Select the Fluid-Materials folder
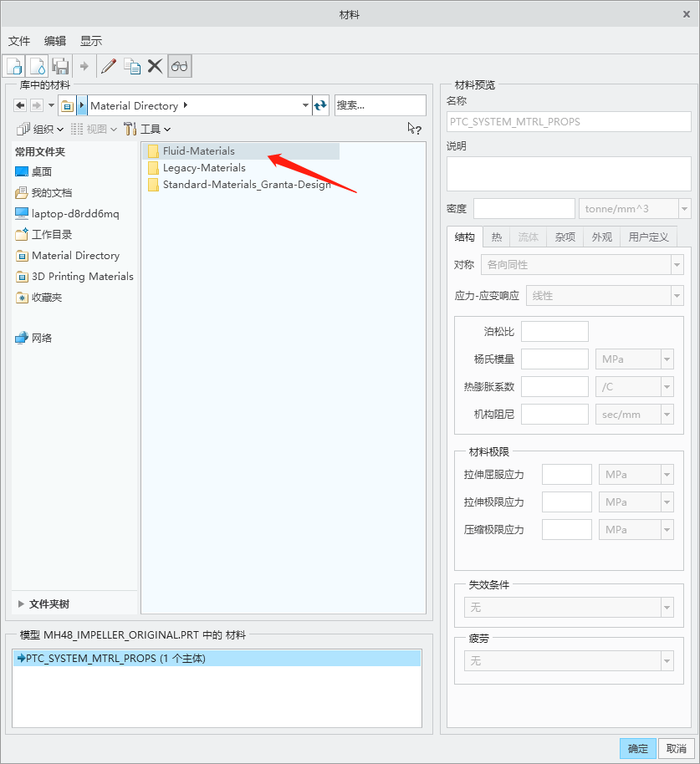This screenshot has width=700, height=764. click(x=198, y=151)
